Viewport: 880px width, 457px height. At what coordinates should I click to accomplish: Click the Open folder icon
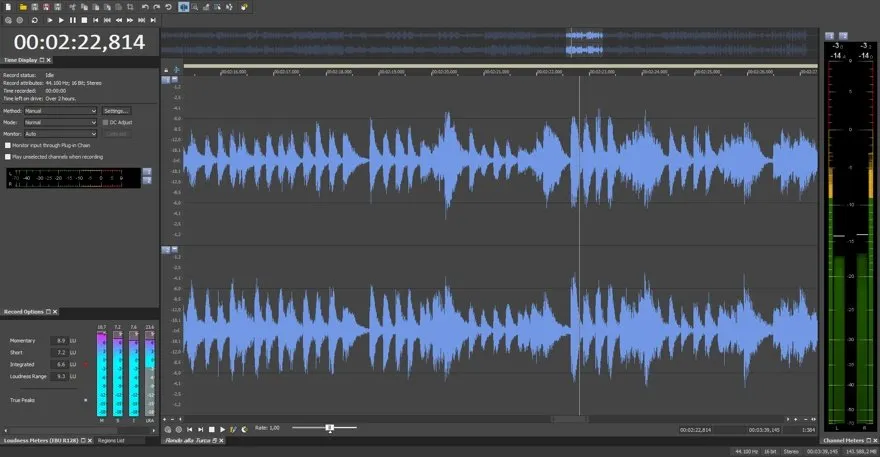click(22, 7)
